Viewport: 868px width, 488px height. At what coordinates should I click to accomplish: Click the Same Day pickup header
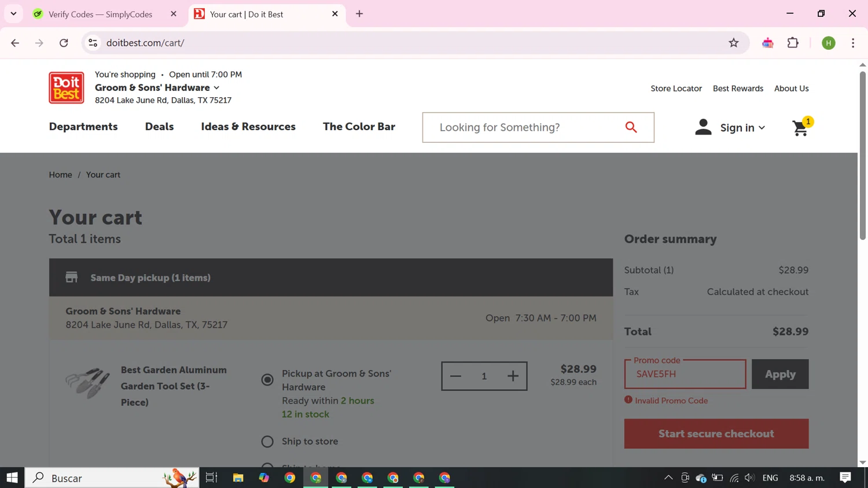tap(331, 278)
